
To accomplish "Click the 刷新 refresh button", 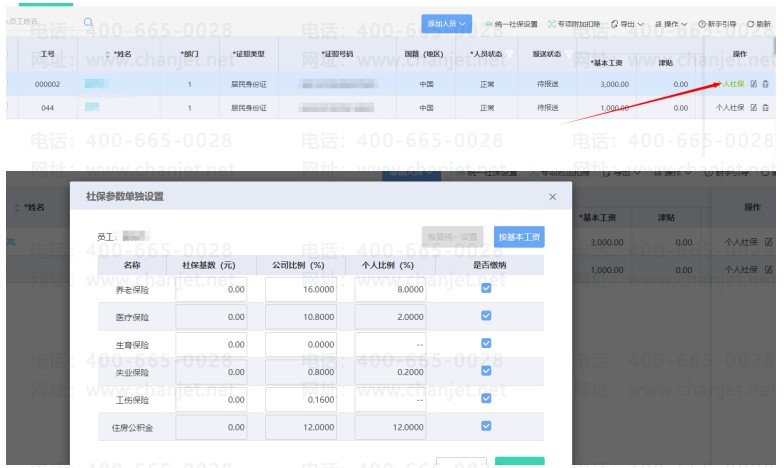I will [x=758, y=24].
